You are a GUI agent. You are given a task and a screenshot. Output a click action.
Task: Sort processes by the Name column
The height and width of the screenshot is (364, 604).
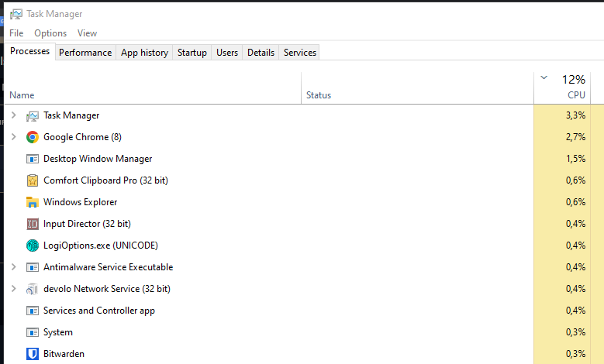(22, 95)
